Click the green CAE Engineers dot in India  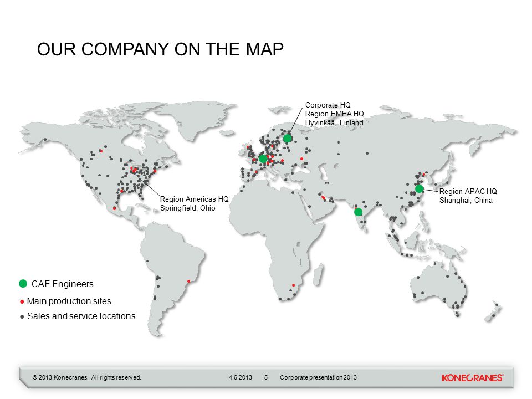click(x=358, y=212)
